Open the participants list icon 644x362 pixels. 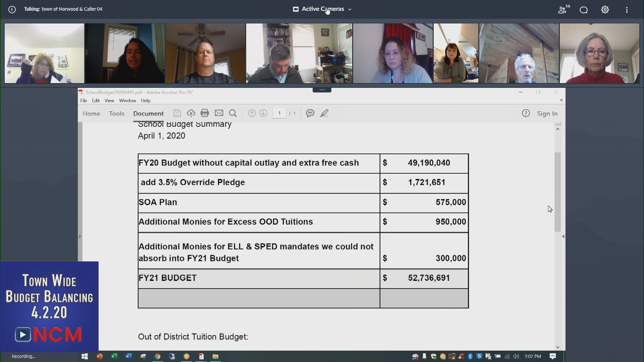tap(562, 10)
